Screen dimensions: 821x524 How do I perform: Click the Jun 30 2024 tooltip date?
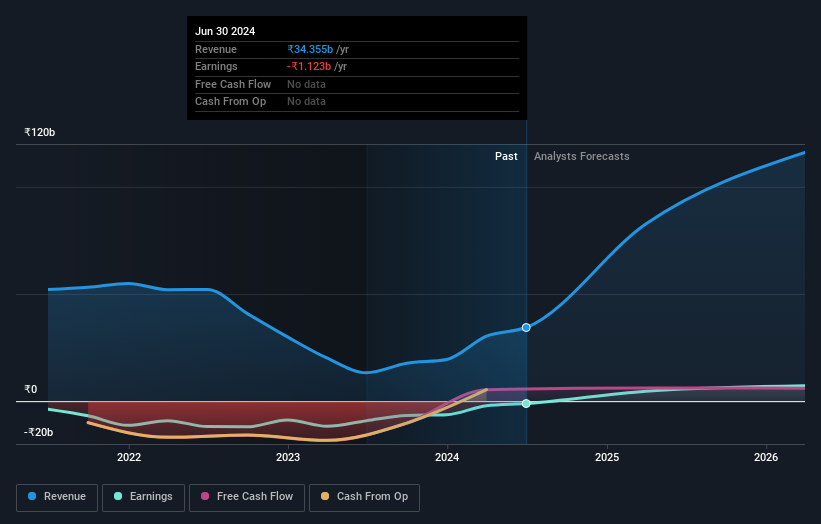225,31
